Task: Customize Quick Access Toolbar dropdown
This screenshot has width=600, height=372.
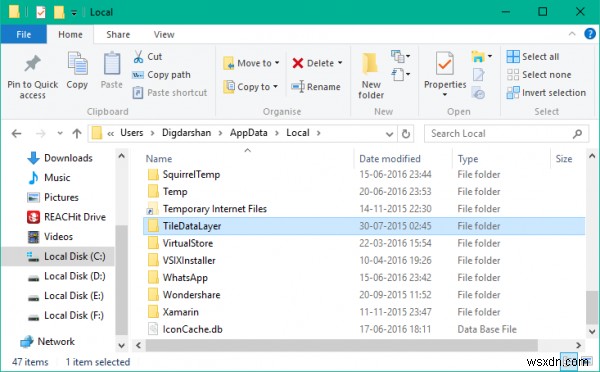Action: (74, 13)
